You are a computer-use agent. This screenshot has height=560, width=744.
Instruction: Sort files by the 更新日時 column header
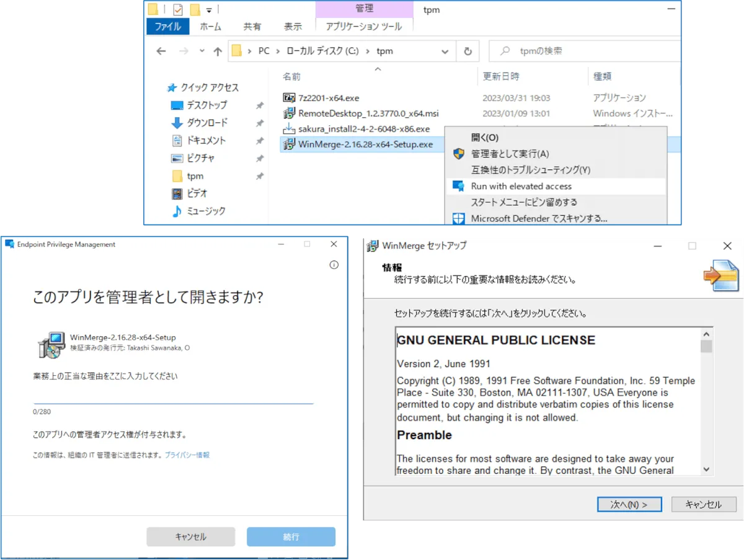coord(501,76)
